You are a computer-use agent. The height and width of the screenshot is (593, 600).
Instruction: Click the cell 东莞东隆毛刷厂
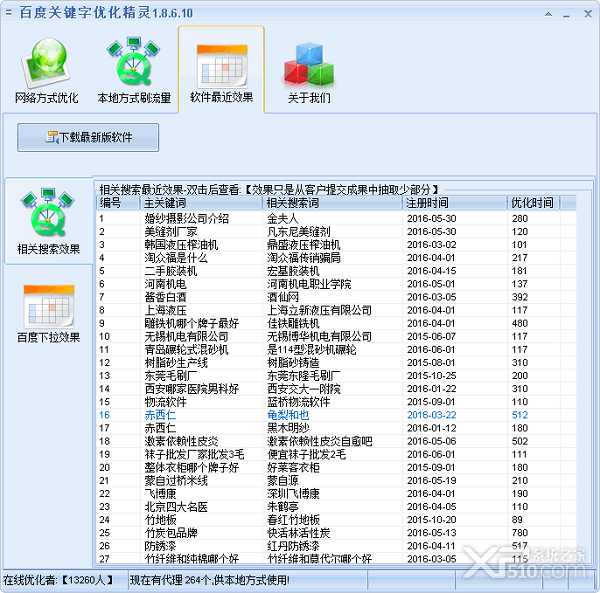pyautogui.click(x=303, y=375)
